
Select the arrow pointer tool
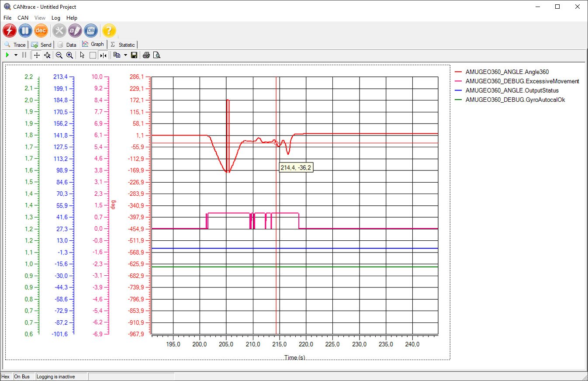[x=82, y=55]
